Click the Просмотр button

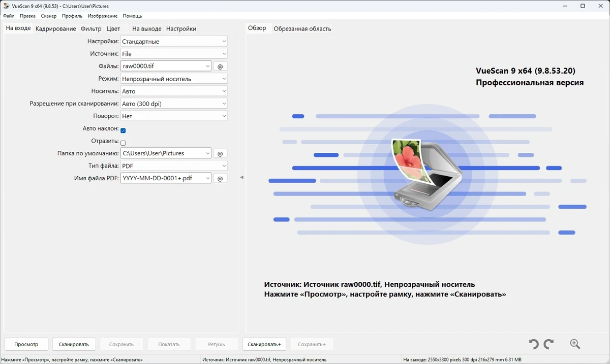(26, 344)
